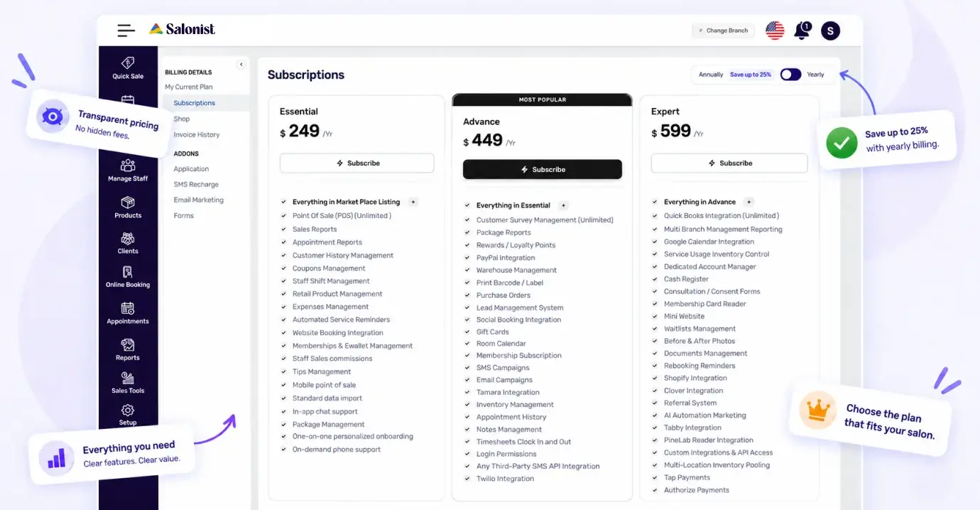980x510 pixels.
Task: Click Package Reports feature checkmark
Action: pyautogui.click(x=467, y=232)
